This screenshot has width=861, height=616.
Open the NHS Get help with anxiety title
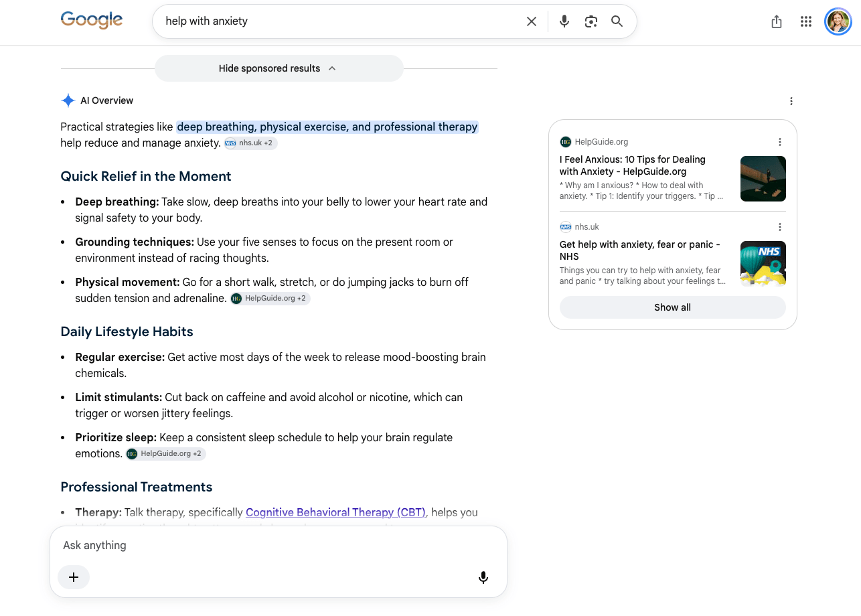coord(640,250)
